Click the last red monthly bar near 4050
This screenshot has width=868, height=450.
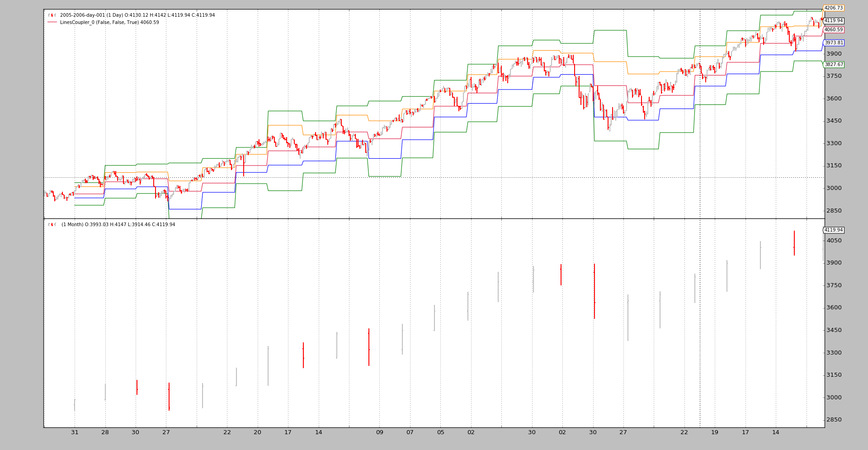[x=794, y=243]
